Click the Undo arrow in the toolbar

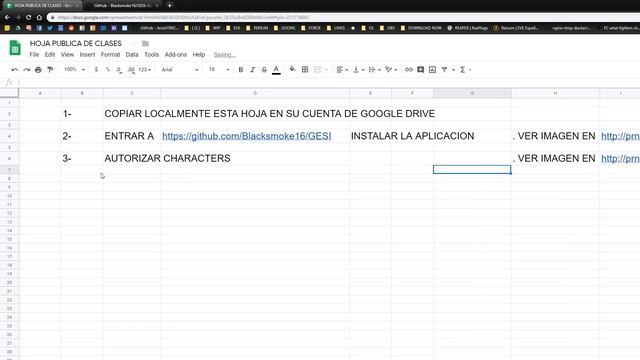click(15, 70)
